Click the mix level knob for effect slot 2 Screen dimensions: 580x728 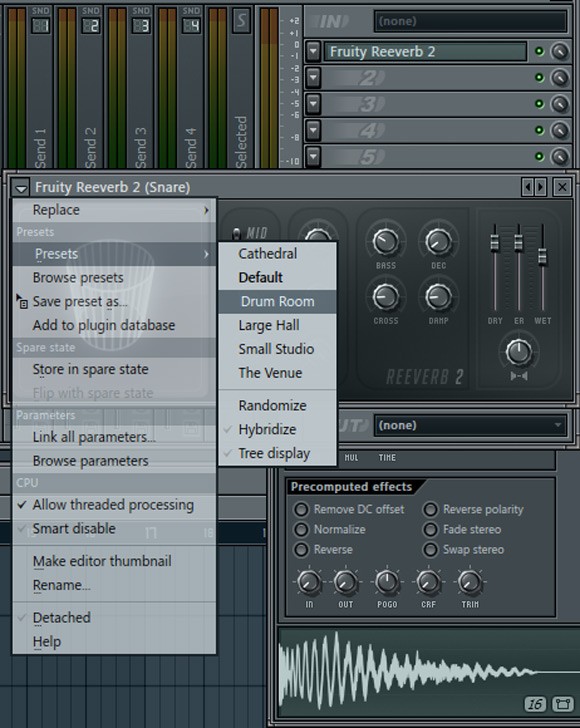pyautogui.click(x=560, y=78)
